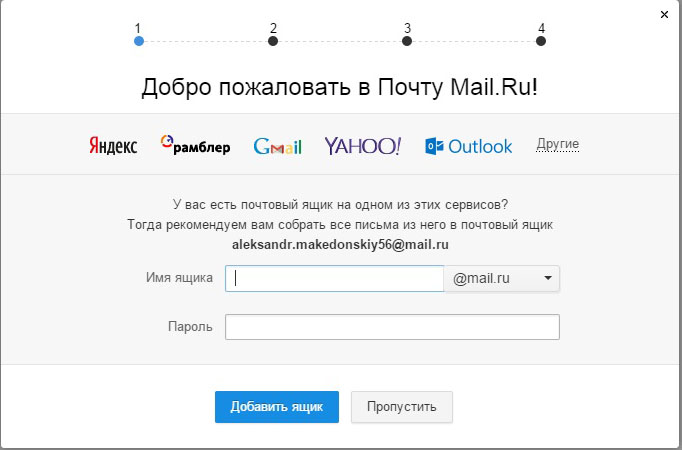This screenshot has width=682, height=450.
Task: Focus the Имя ящика text field
Action: (x=334, y=278)
